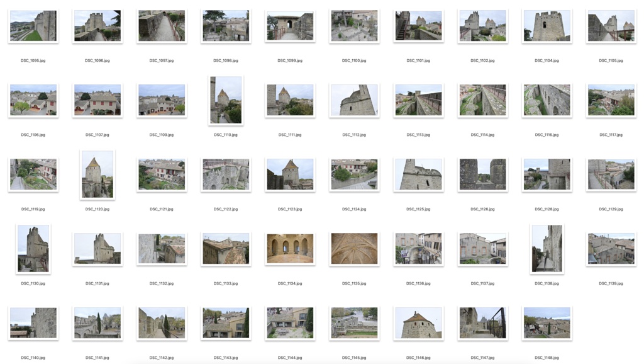644x364 pixels.
Task: Click the DSC_1111.jpg label text
Action: (x=290, y=135)
